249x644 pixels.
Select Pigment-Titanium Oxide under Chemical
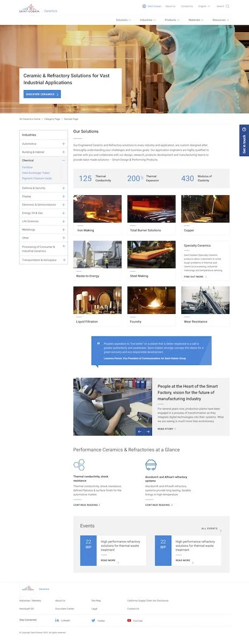coord(37,178)
